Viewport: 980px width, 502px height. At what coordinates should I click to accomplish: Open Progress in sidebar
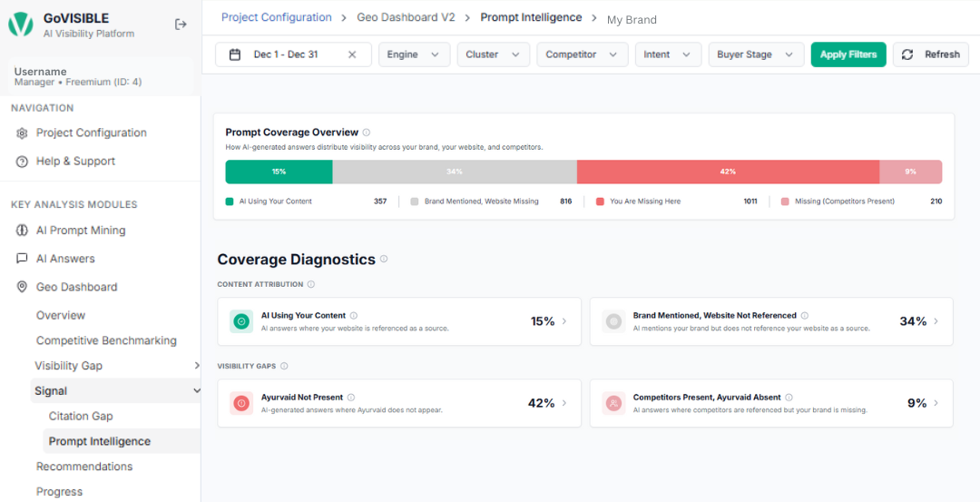point(59,492)
